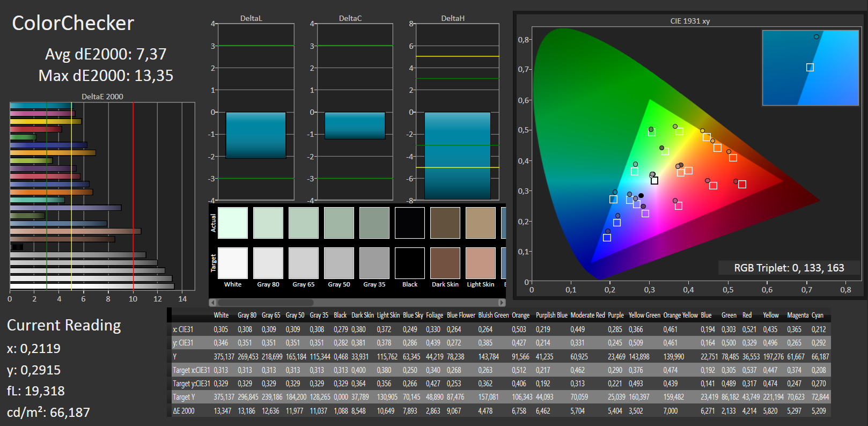Screen dimensions: 868x426
Task: Select the Moderate Red column header
Action: click(587, 315)
